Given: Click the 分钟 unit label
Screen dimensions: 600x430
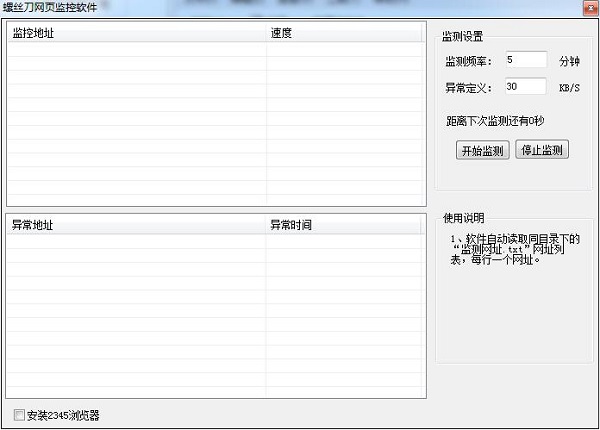Looking at the screenshot, I should click(x=569, y=61).
